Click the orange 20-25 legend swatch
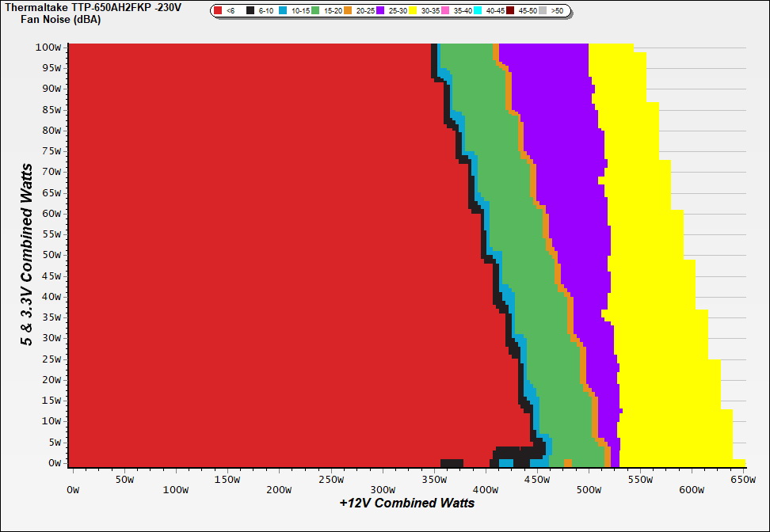The height and width of the screenshot is (532, 770). [x=349, y=11]
